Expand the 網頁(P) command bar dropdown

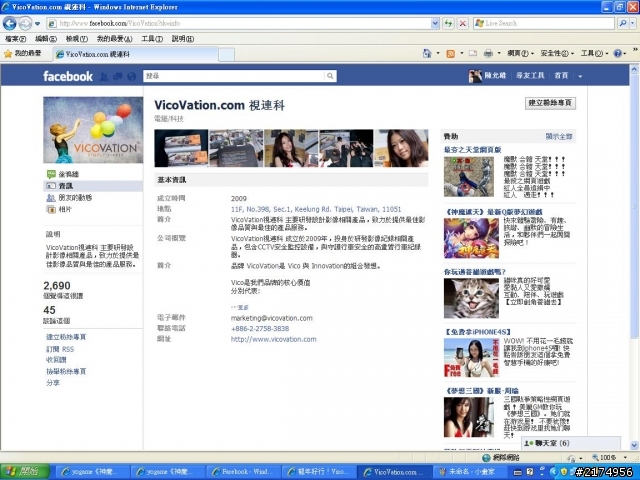[x=520, y=53]
